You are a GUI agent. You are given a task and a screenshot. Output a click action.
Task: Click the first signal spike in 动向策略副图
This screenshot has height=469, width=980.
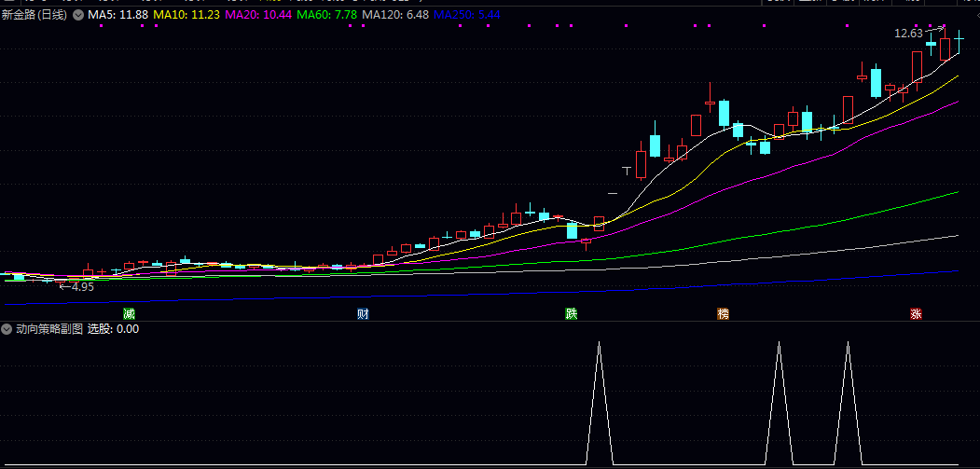tap(600, 402)
